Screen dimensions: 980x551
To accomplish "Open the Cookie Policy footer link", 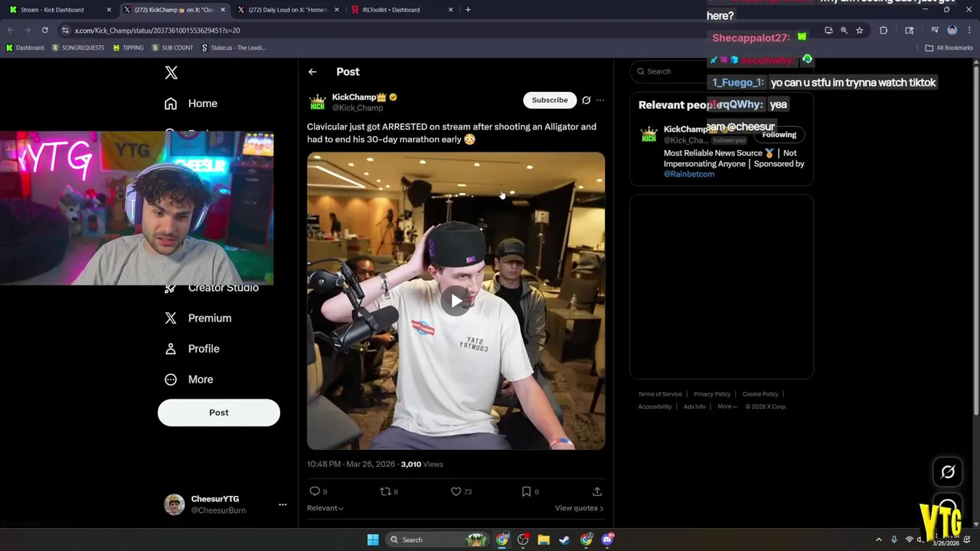I will click(x=760, y=394).
